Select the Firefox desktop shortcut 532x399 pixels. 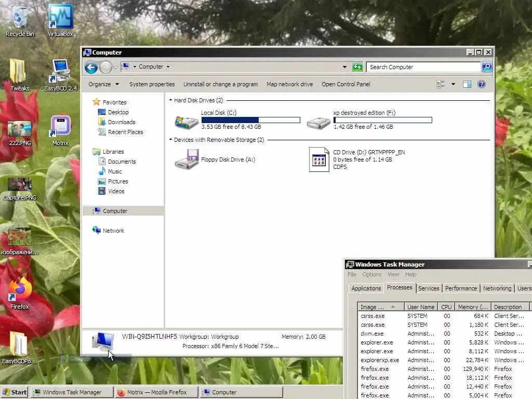(x=20, y=294)
